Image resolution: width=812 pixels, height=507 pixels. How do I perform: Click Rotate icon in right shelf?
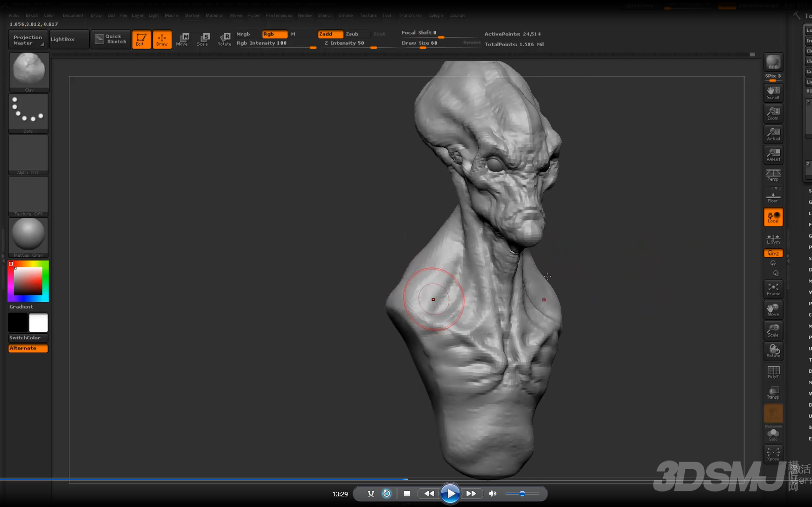(773, 352)
